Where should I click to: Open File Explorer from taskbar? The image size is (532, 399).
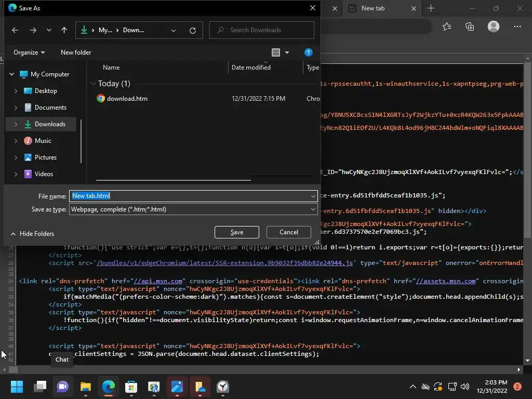coord(86,387)
